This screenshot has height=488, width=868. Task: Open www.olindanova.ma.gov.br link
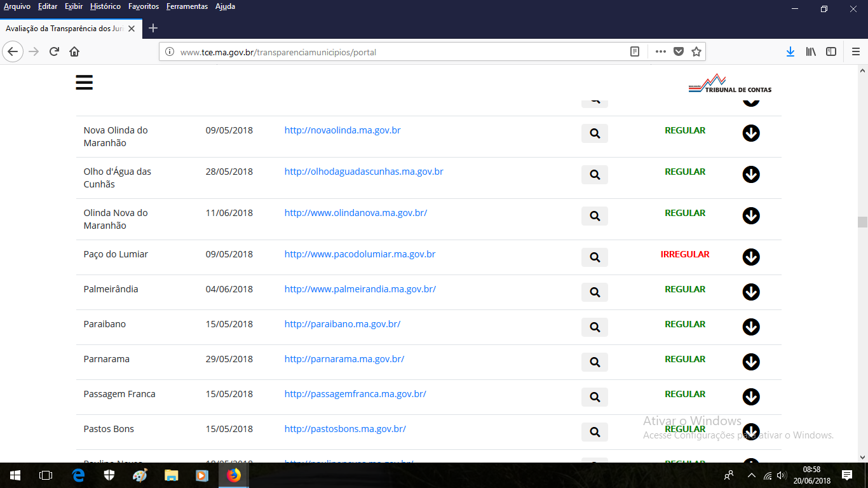point(356,213)
